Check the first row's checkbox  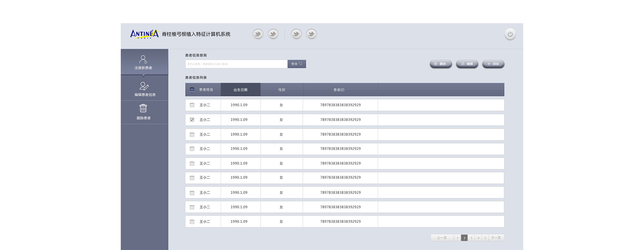[192, 105]
